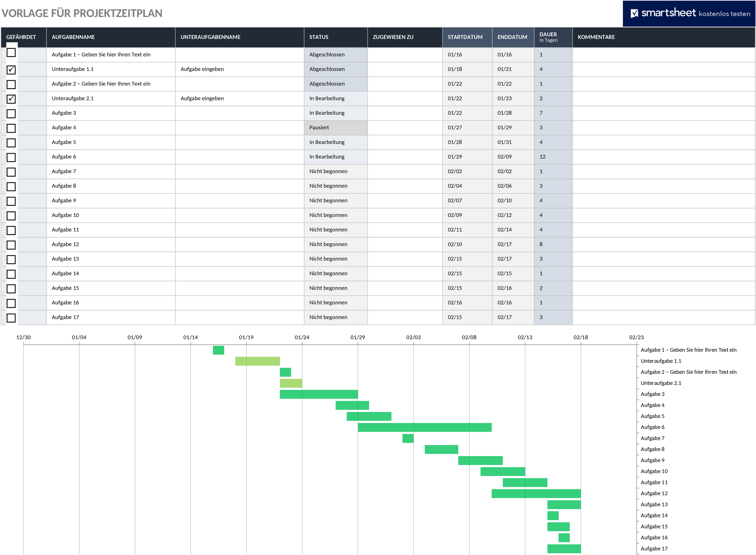This screenshot has height=555, width=756.
Task: Click the 'In Bearbeitung' status of Aufgabe 3
Action: (x=336, y=113)
